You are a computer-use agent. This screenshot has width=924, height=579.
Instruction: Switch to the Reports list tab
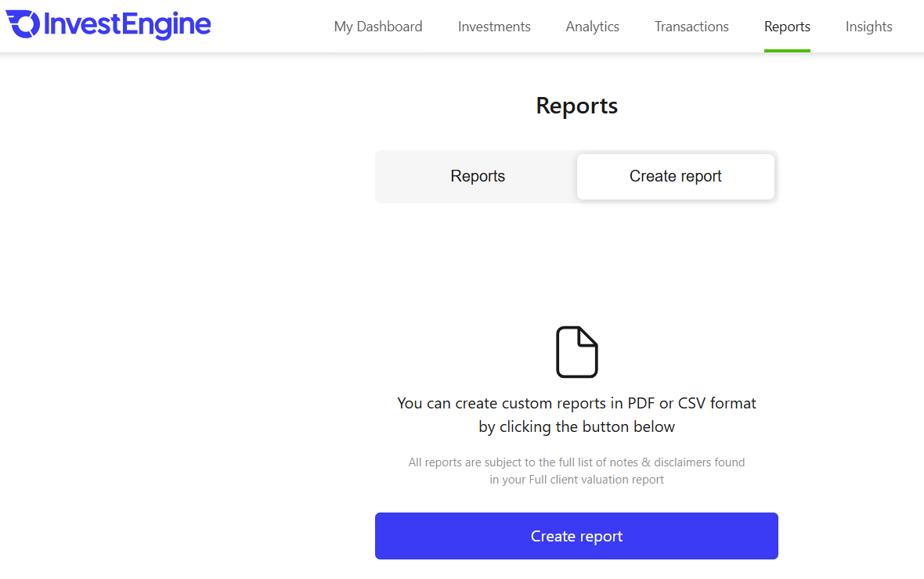(x=478, y=177)
